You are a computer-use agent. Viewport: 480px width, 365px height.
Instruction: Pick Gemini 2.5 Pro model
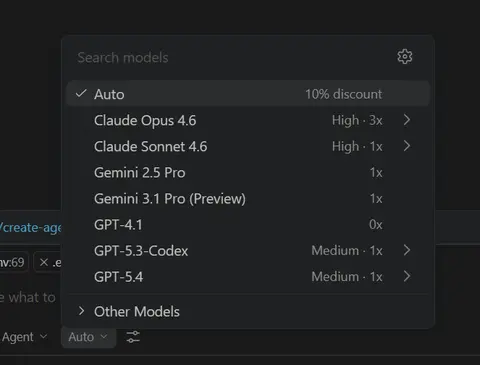click(x=248, y=172)
